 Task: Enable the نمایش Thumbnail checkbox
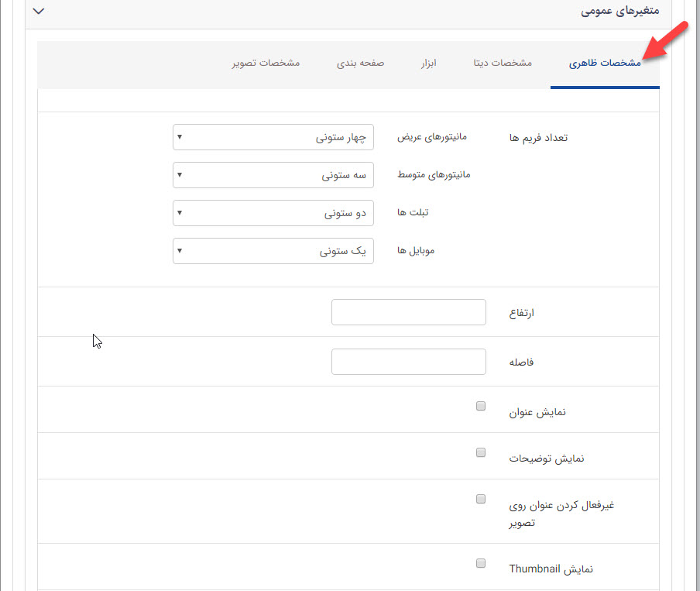[480, 563]
